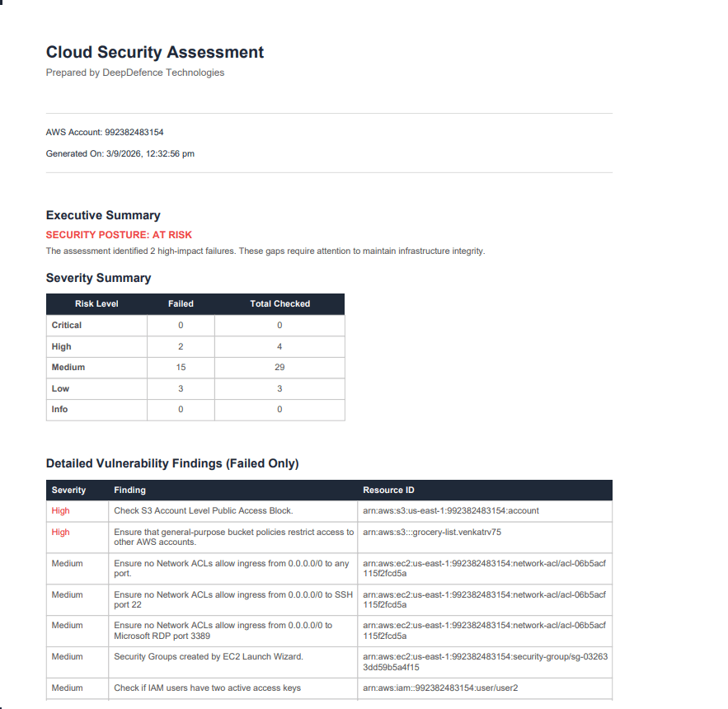Viewport: 728px width, 709px height.
Task: Click the Generated On date line
Action: [120, 153]
